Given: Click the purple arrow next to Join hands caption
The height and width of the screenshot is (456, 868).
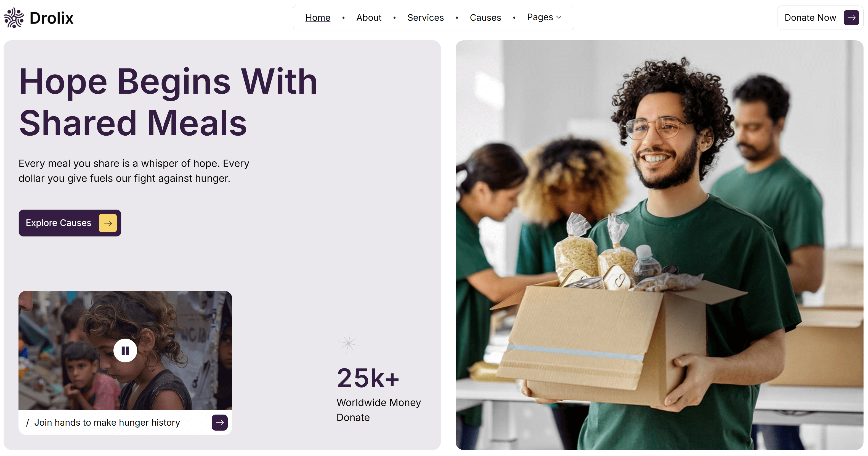Looking at the screenshot, I should click(x=220, y=422).
